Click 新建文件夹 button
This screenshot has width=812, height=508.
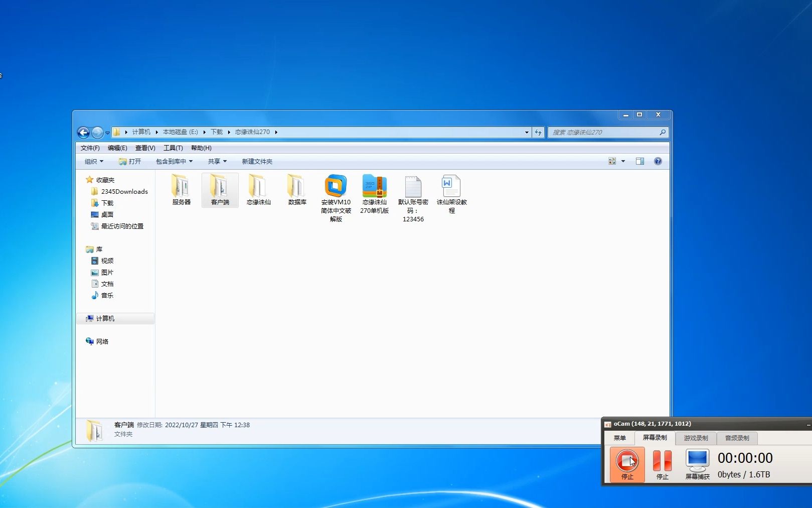(x=257, y=161)
